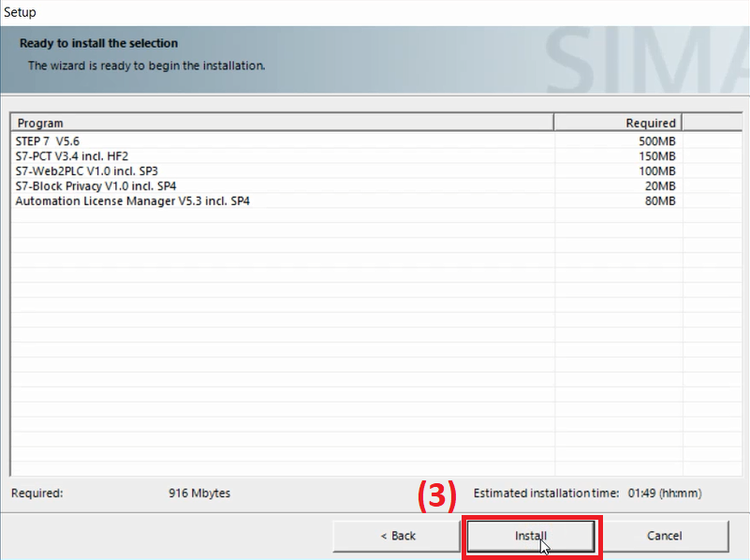Image resolution: width=750 pixels, height=560 pixels.
Task: Cancel the setup wizard
Action: 665,536
